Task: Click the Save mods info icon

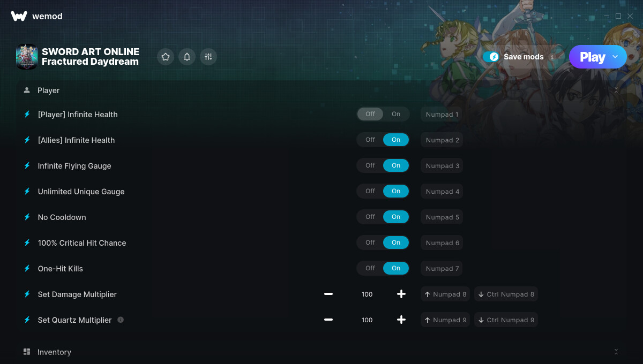Action: [x=552, y=57]
